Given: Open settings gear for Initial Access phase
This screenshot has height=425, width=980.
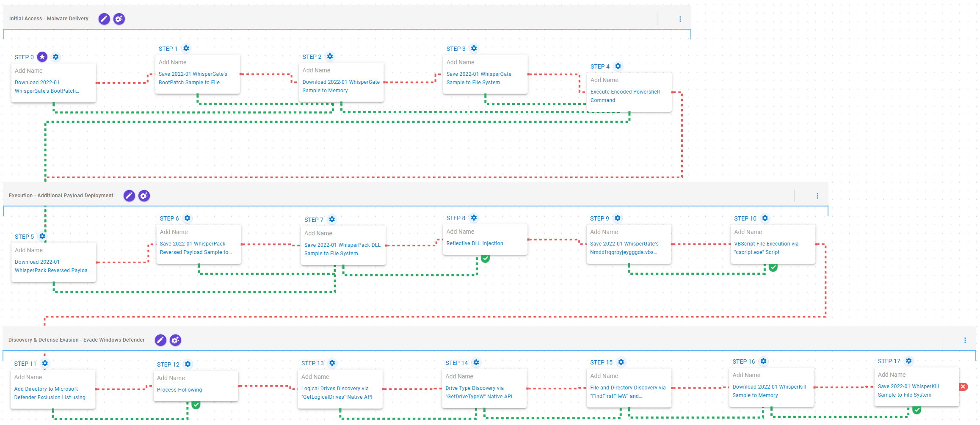Looking at the screenshot, I should click(x=119, y=19).
